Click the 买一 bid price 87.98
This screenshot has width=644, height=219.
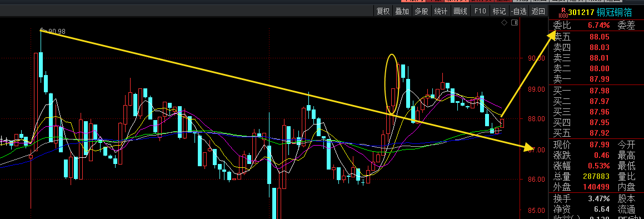pyautogui.click(x=599, y=91)
